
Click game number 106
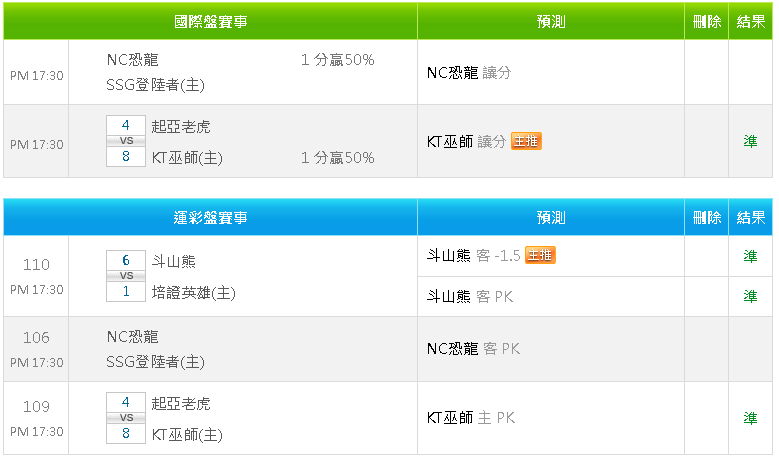pyautogui.click(x=36, y=338)
